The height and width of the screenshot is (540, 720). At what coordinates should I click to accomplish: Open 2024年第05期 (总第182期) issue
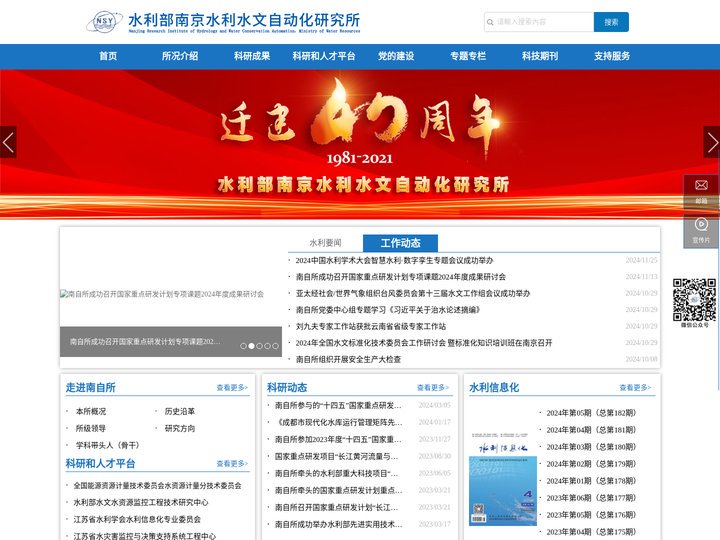(591, 413)
